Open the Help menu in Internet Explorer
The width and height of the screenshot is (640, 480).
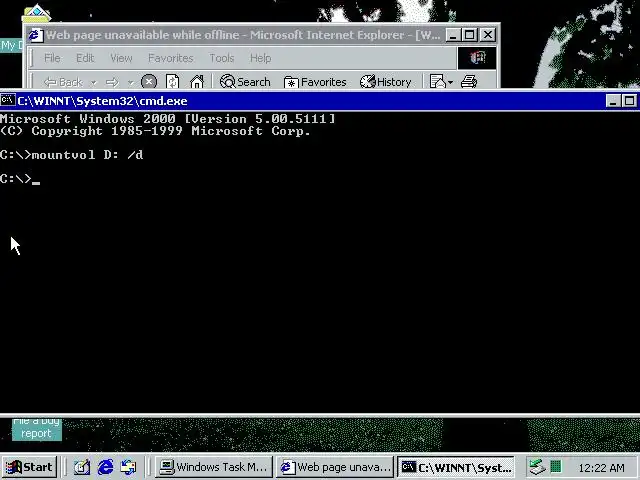click(260, 58)
